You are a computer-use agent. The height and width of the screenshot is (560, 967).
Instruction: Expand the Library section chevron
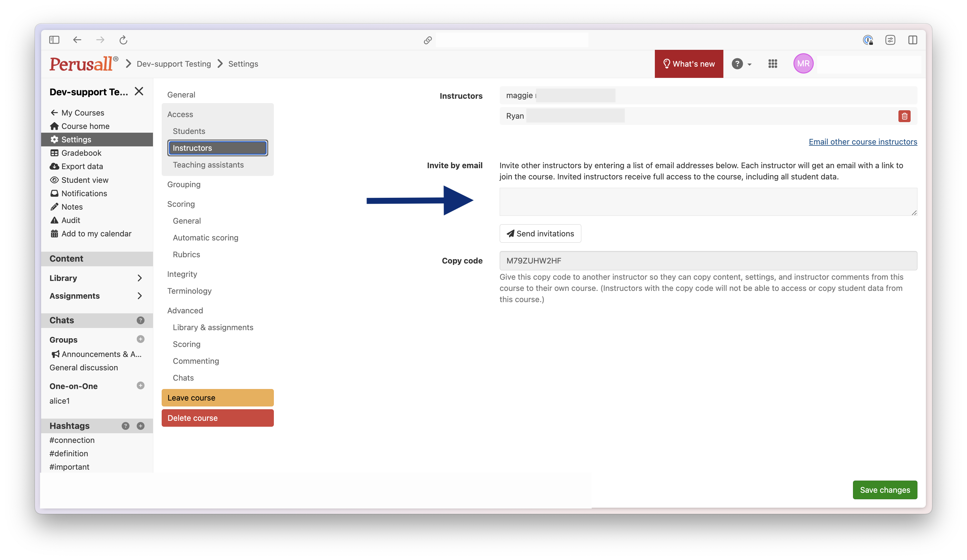pos(140,278)
